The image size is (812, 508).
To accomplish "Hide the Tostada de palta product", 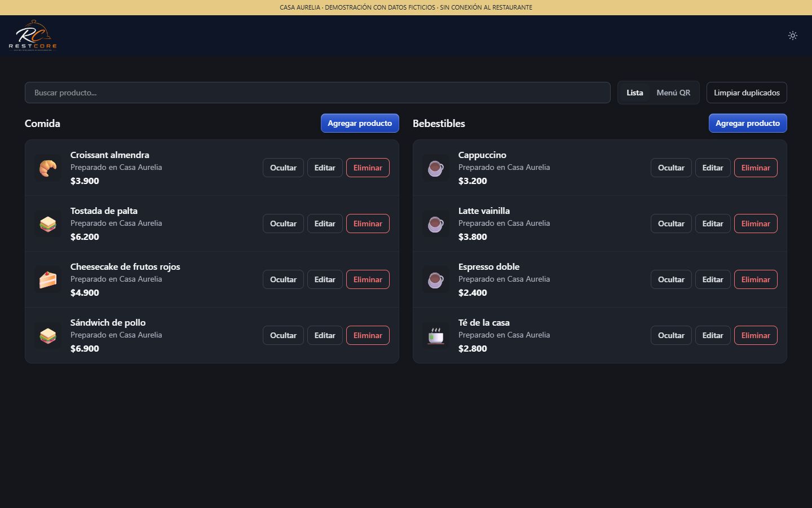I will pyautogui.click(x=283, y=224).
